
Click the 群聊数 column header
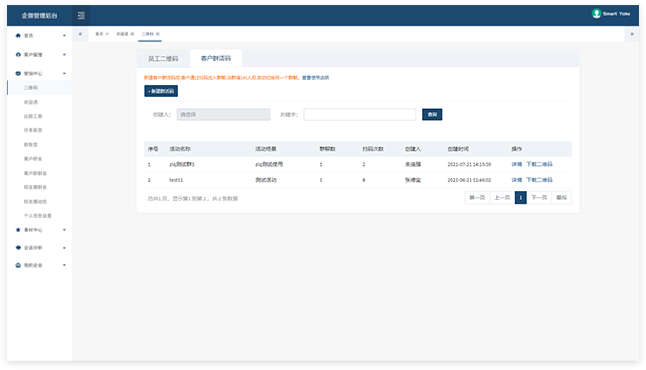[x=328, y=149]
